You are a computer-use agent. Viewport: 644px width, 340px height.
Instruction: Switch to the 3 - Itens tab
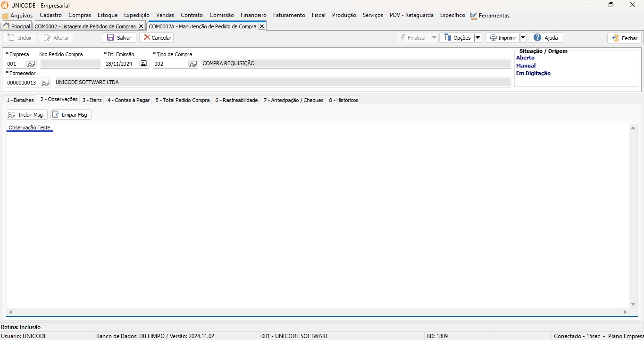92,100
